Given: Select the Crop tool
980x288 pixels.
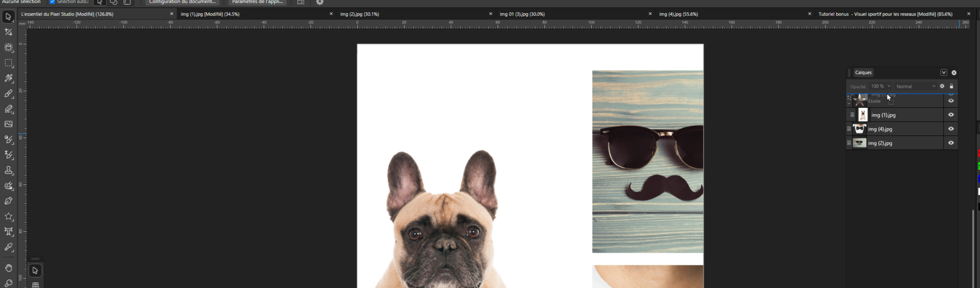Looking at the screenshot, I should [8, 32].
